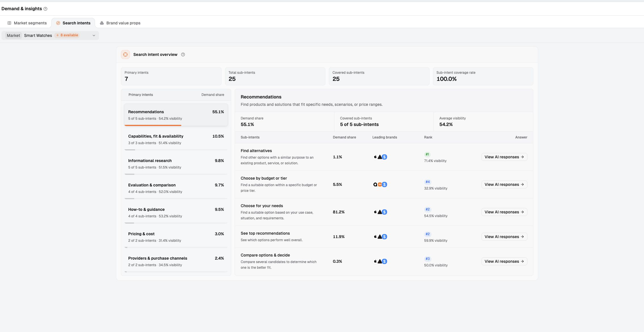Select How-to & guidance intent
644x332 pixels.
click(x=176, y=213)
